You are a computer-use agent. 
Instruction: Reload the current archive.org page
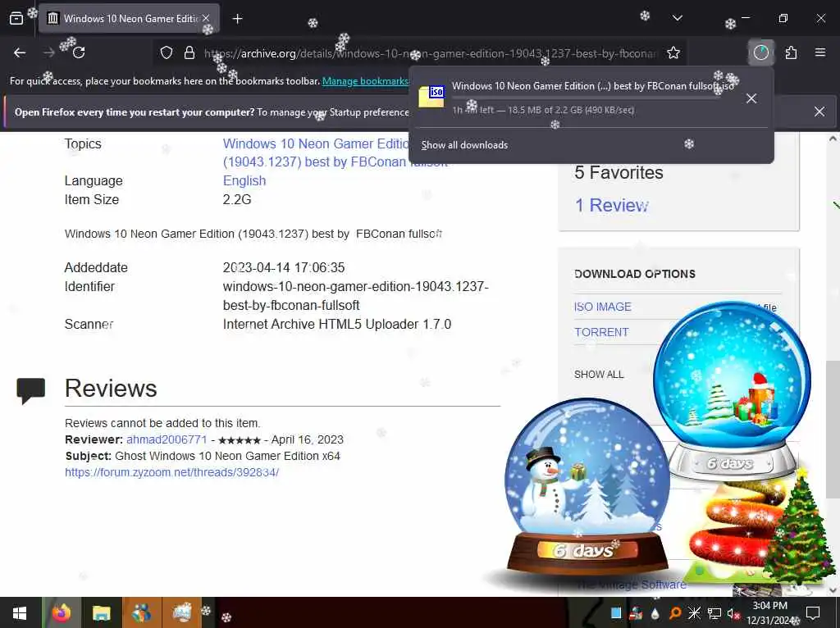point(79,52)
